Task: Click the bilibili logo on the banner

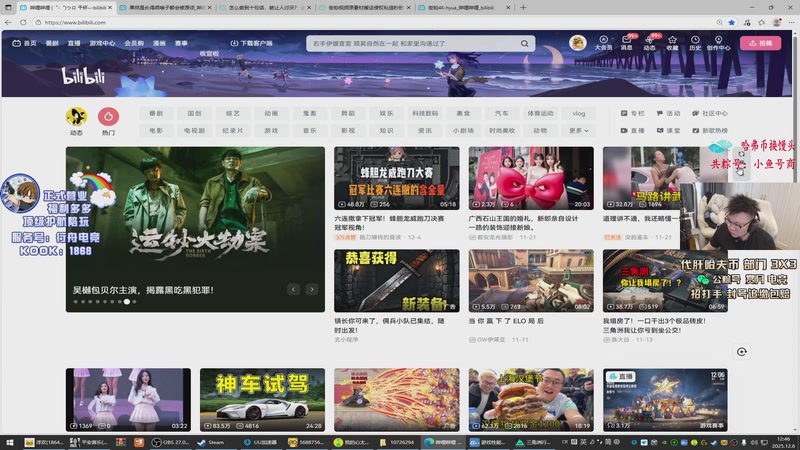Action: pos(83,76)
